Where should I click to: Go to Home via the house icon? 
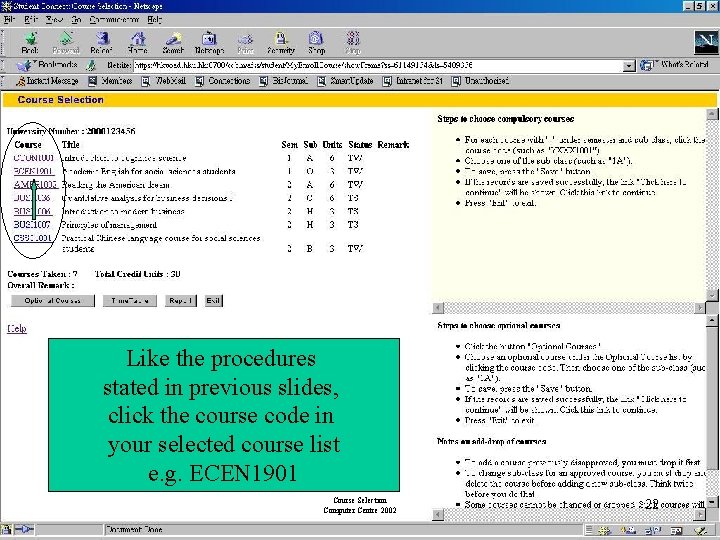137,43
